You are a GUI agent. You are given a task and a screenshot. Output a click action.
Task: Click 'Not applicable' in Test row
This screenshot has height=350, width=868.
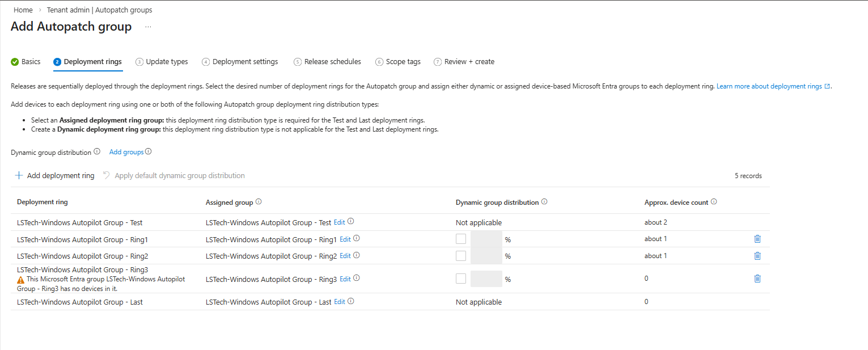pyautogui.click(x=479, y=223)
